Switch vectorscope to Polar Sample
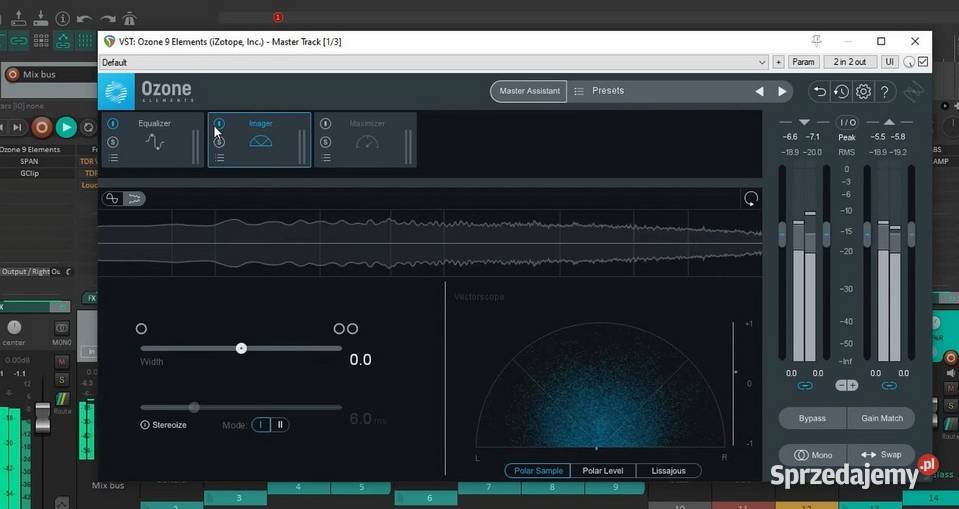959x509 pixels. (x=538, y=470)
